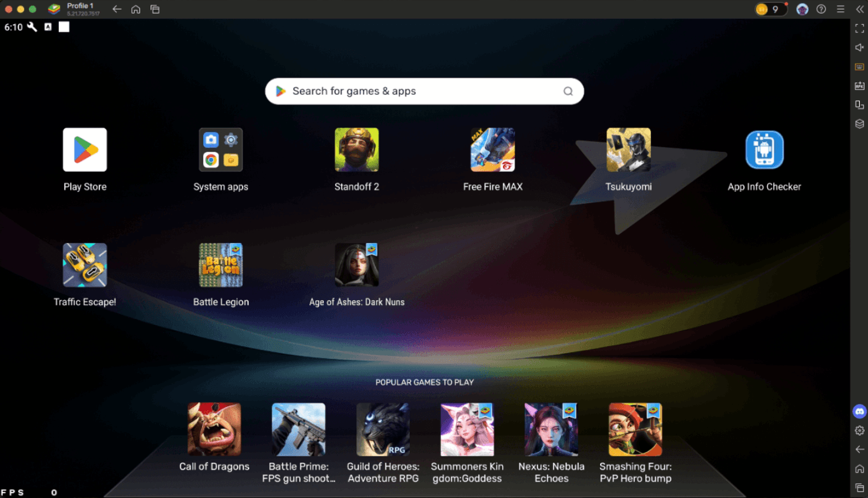Image resolution: width=868 pixels, height=498 pixels.
Task: Click the Search for games & apps field
Action: click(424, 91)
